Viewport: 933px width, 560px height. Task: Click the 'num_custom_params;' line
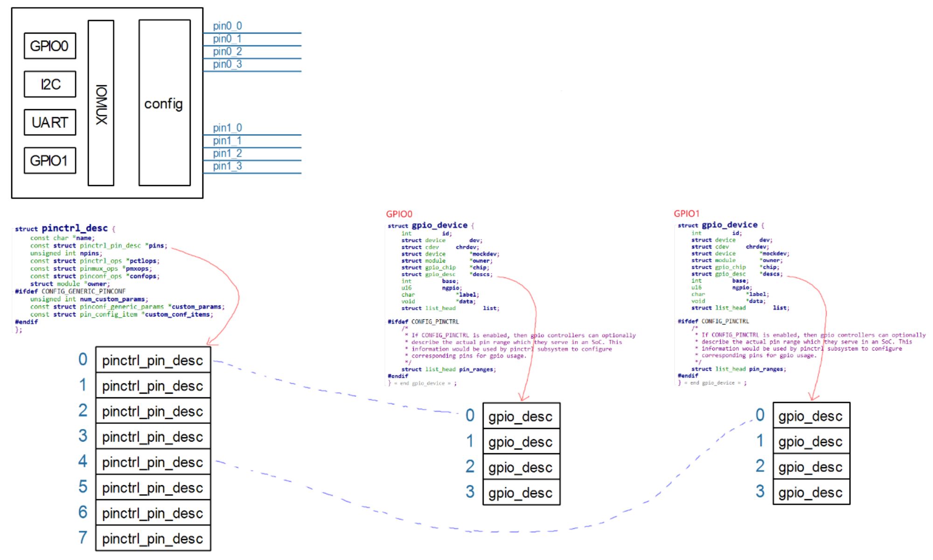click(x=89, y=299)
